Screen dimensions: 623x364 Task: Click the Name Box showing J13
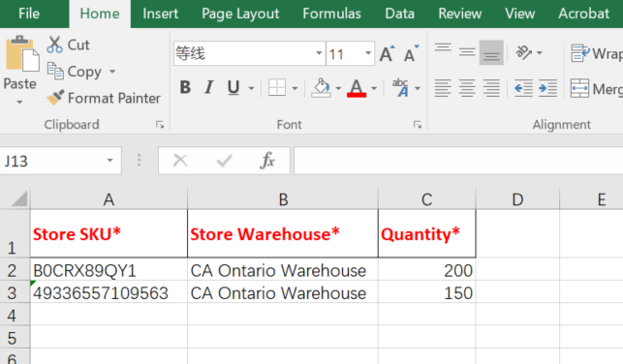(x=50, y=161)
